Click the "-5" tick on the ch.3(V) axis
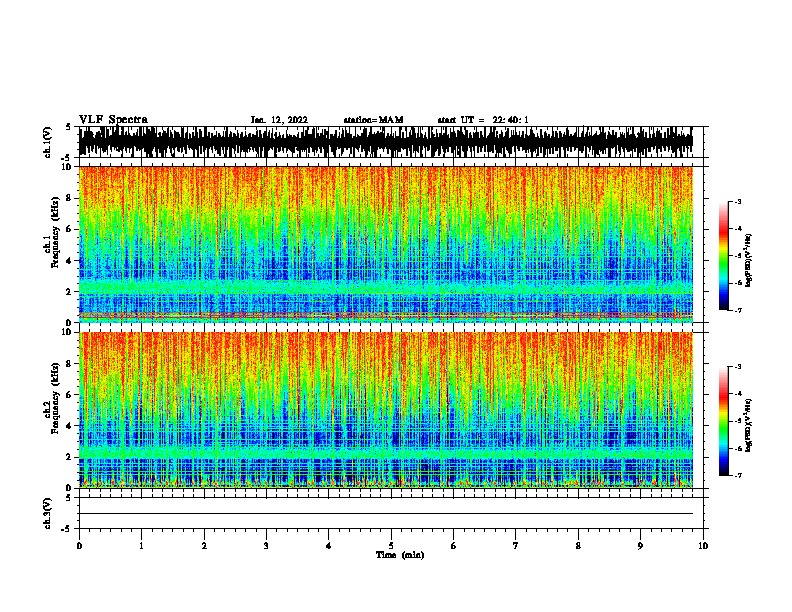792x612 pixels. pyautogui.click(x=66, y=529)
